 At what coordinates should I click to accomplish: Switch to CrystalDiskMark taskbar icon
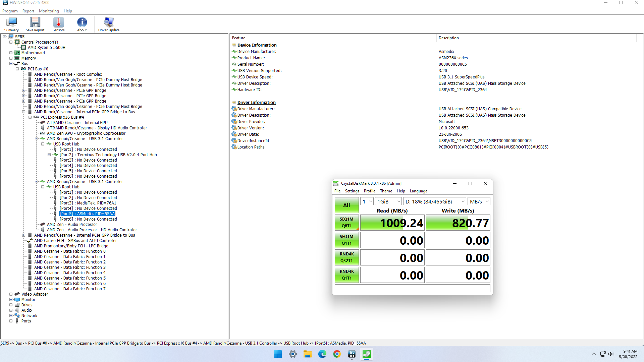tap(367, 354)
